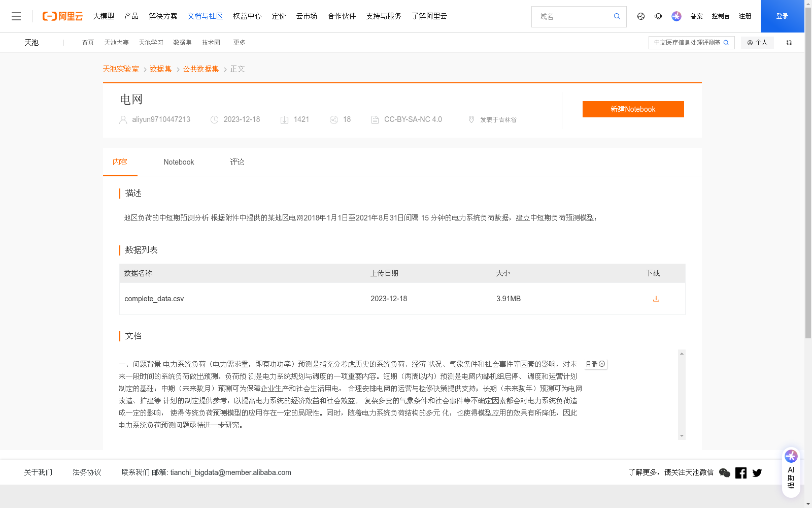
Task: Open the 文档与社区 menu
Action: click(205, 16)
